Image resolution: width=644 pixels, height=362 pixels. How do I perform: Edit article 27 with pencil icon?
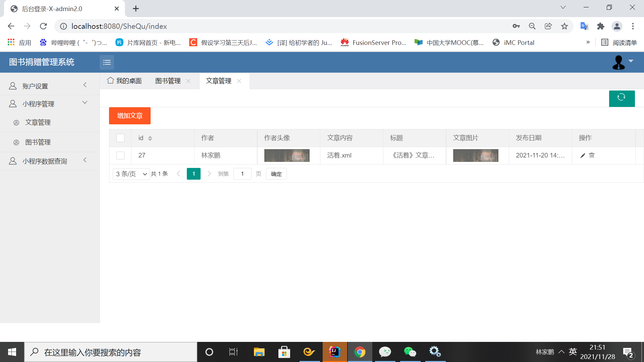pos(583,156)
